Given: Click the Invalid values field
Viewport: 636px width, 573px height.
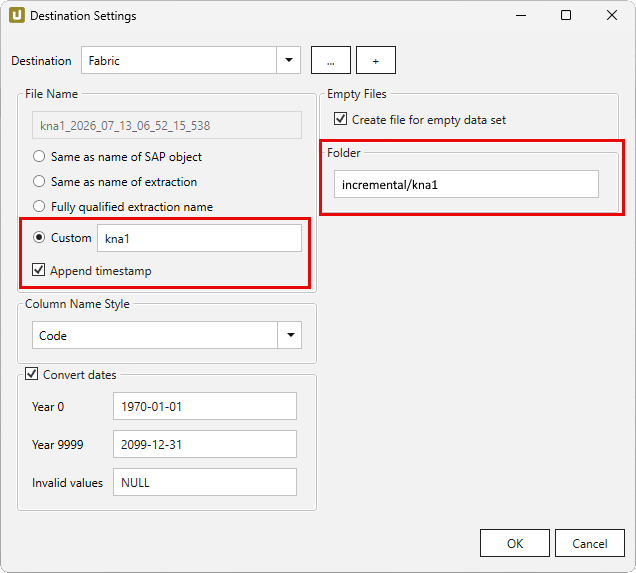Looking at the screenshot, I should 205,482.
